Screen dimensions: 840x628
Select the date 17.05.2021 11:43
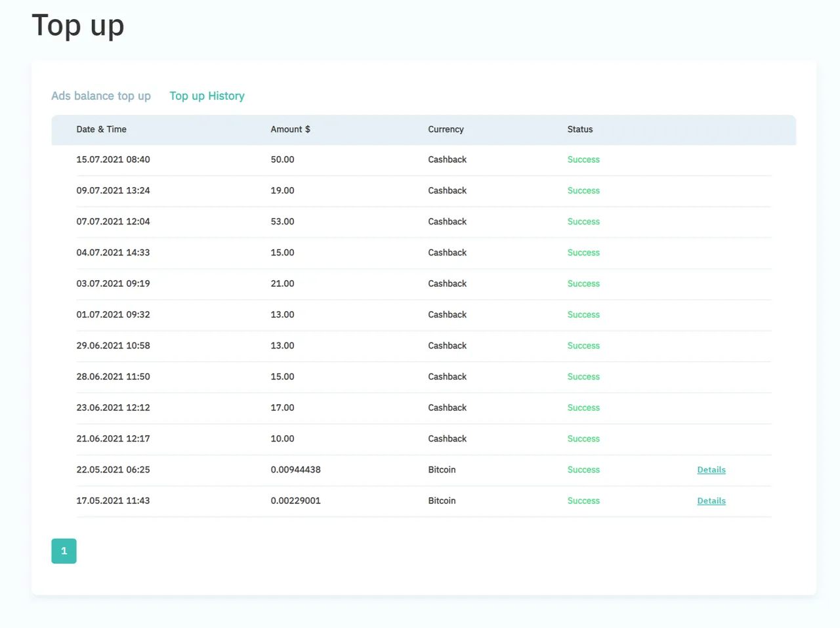(x=113, y=501)
